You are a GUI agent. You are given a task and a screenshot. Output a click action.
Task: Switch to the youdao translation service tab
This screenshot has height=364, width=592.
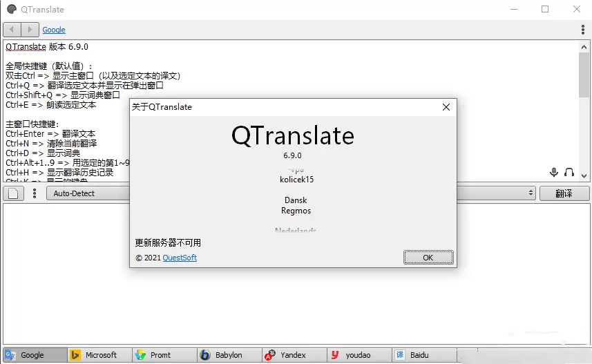coord(360,355)
